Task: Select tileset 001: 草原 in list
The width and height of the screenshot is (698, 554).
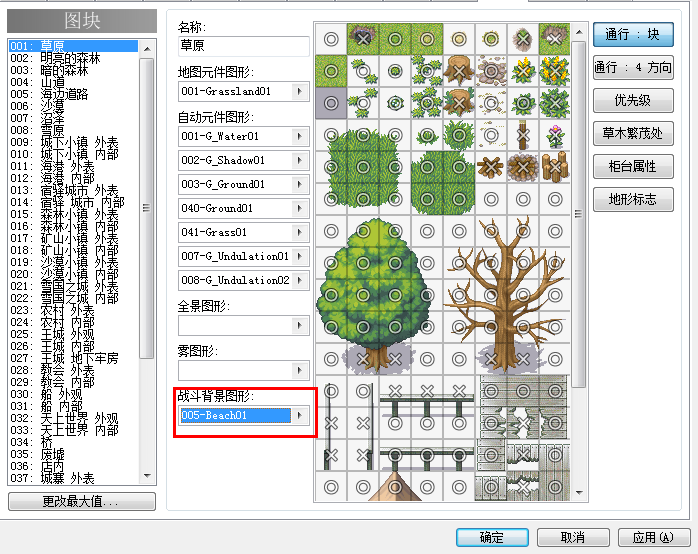Action: tap(73, 46)
